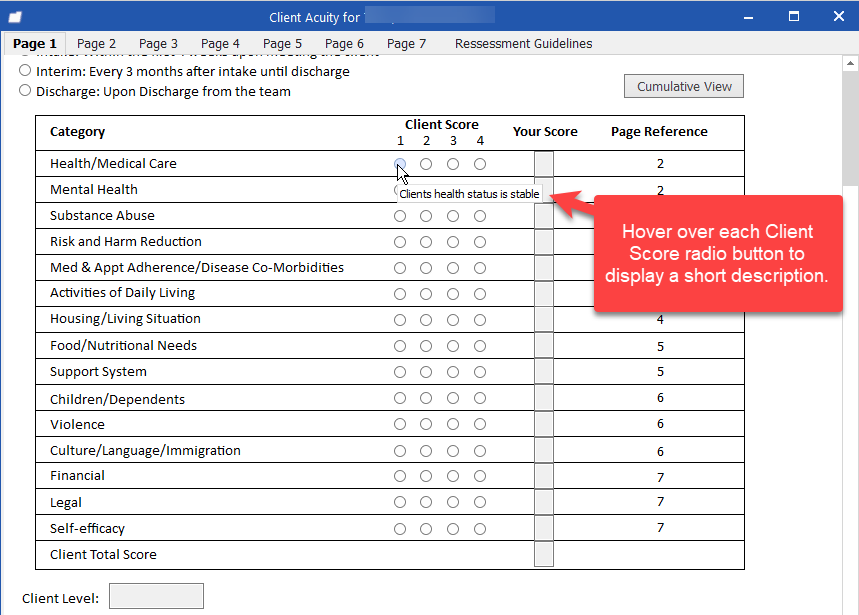
Task: Select score 4 for Violence
Action: (479, 424)
